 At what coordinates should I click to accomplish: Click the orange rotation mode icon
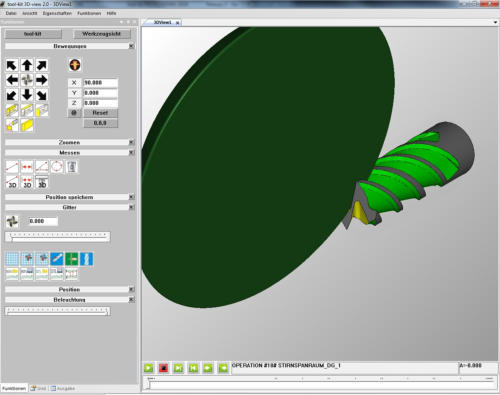coord(75,65)
